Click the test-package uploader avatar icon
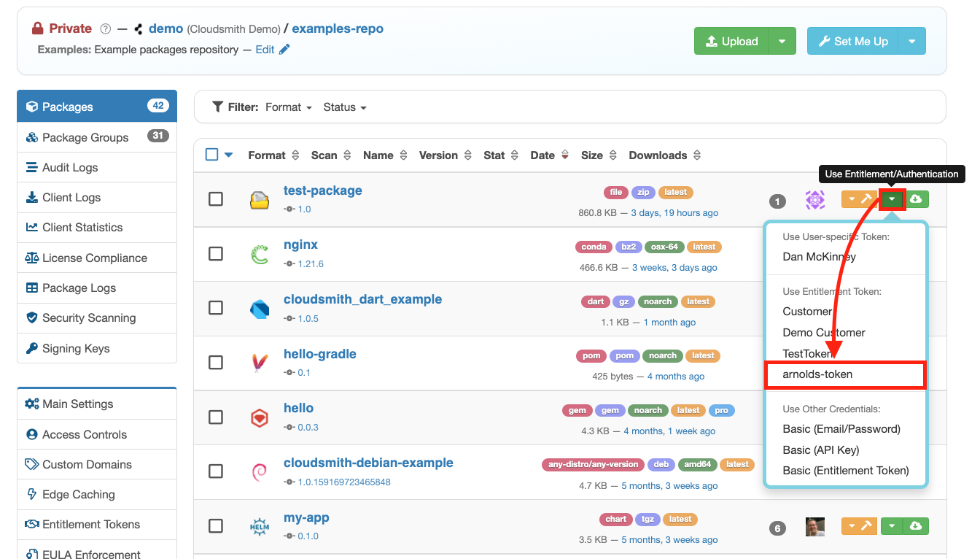The width and height of the screenshot is (980, 559). pos(814,200)
